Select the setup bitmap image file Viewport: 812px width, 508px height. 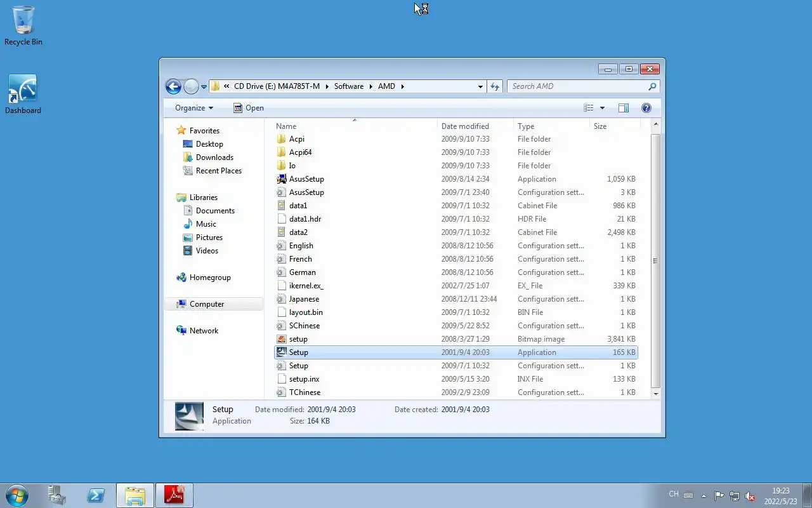pyautogui.click(x=456, y=339)
